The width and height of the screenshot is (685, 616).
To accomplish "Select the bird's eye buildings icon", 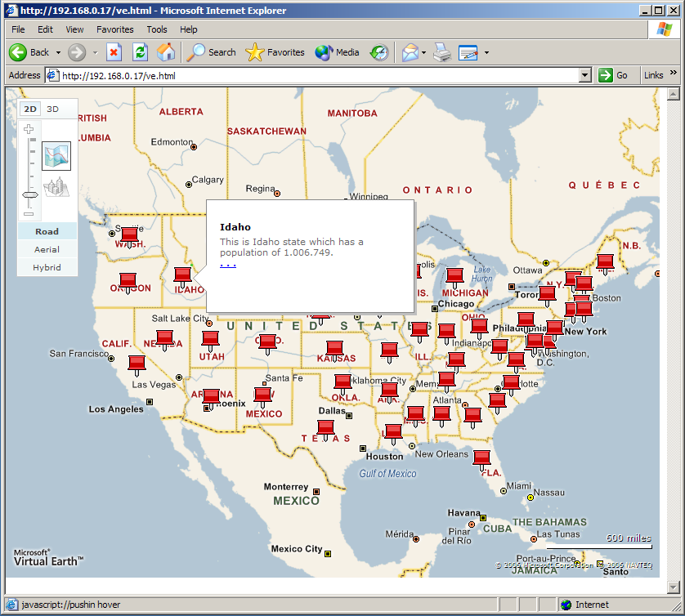I will coord(56,187).
